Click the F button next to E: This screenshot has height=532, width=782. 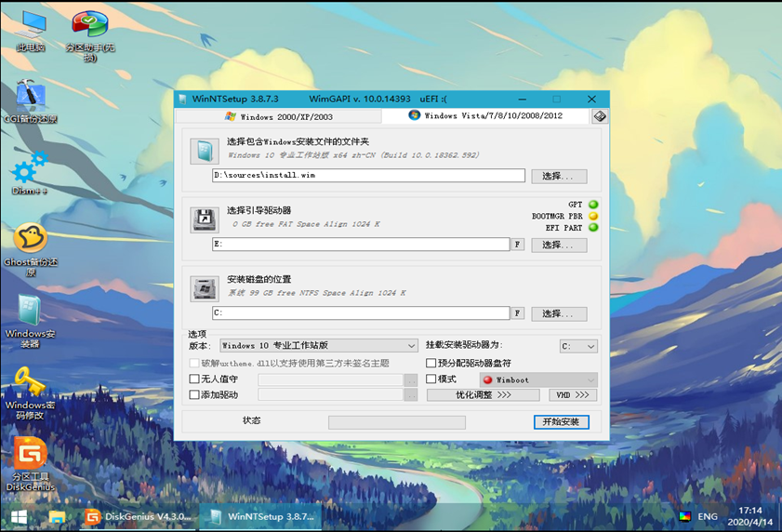click(x=517, y=245)
